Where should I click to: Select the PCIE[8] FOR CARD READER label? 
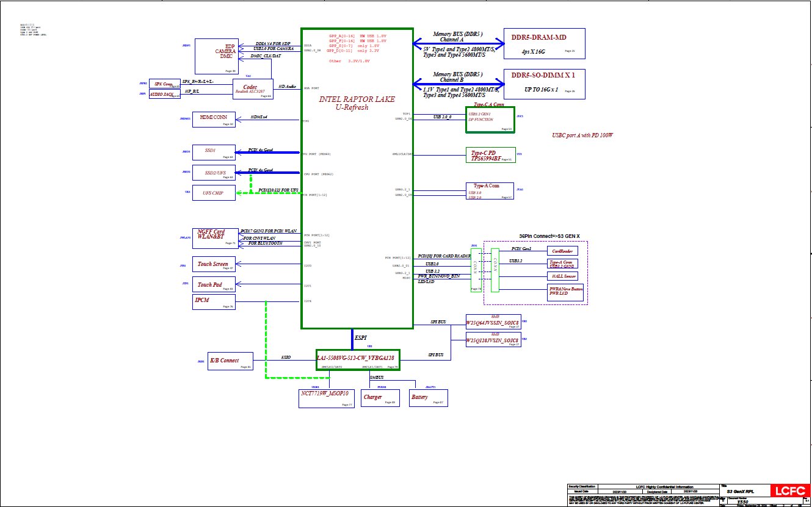(443, 256)
